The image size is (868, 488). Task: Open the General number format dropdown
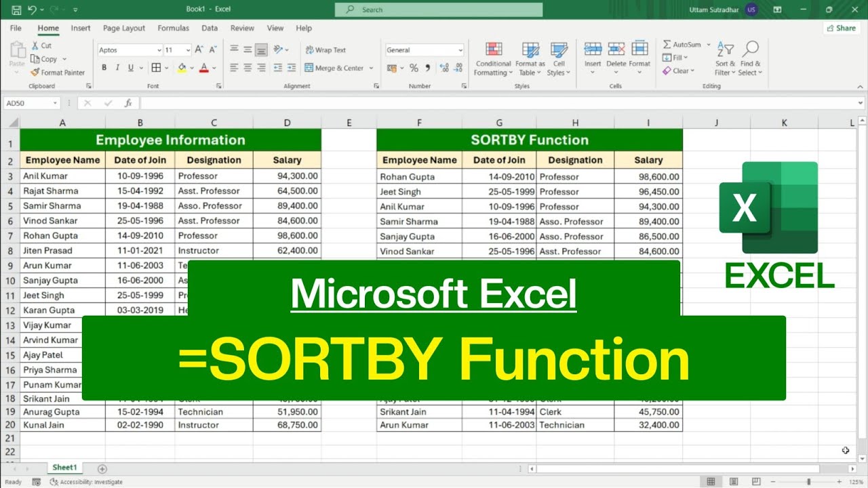click(460, 50)
